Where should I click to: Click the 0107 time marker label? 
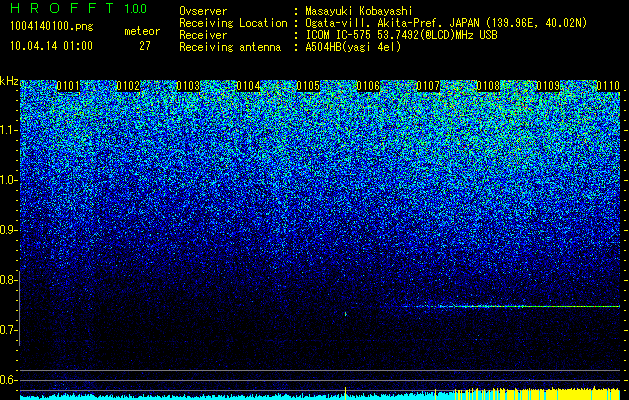(428, 86)
